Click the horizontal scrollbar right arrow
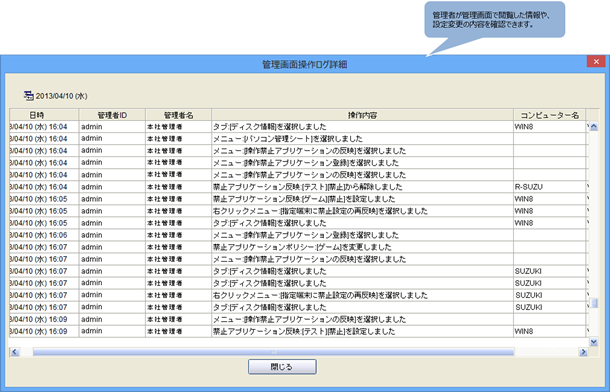Screen dimensions: 610x392 click(x=583, y=352)
